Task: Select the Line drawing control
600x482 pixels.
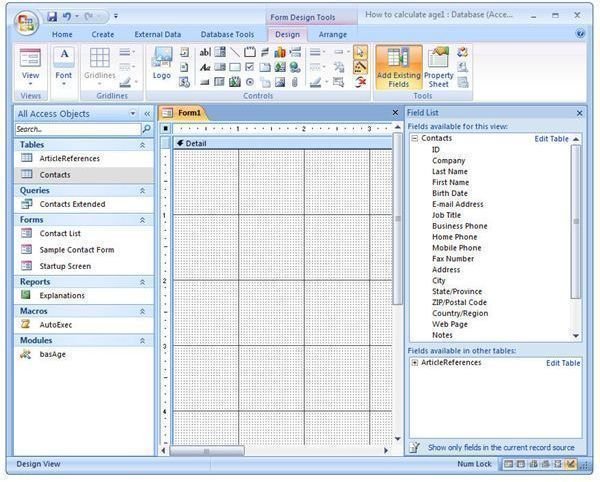Action: click(235, 52)
